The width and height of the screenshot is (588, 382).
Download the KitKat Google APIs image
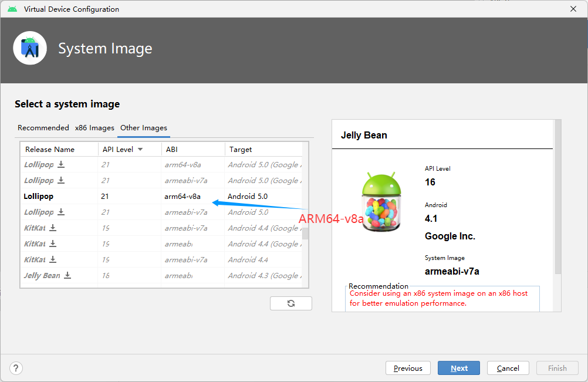pyautogui.click(x=53, y=228)
